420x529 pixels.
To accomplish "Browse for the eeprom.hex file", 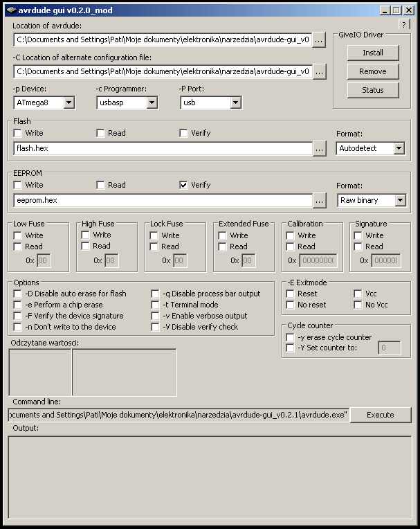I will pyautogui.click(x=319, y=200).
